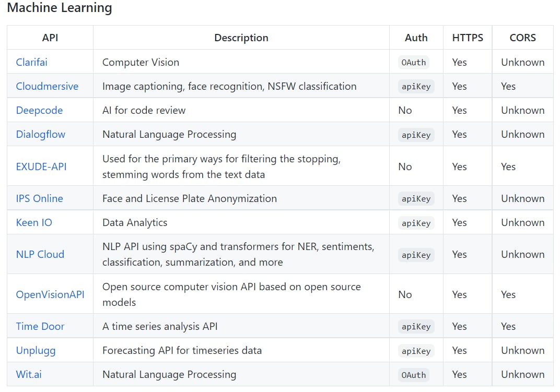
Task: Click the Machine Learning heading
Action: 60,7
